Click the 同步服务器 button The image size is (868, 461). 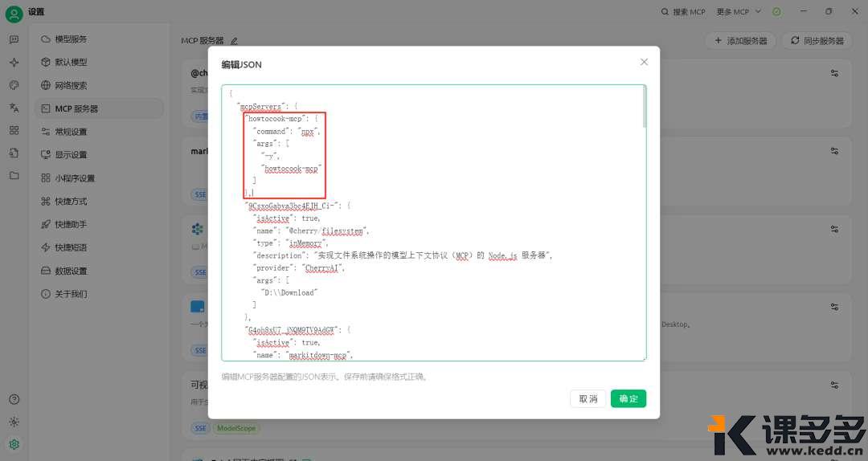click(x=817, y=41)
